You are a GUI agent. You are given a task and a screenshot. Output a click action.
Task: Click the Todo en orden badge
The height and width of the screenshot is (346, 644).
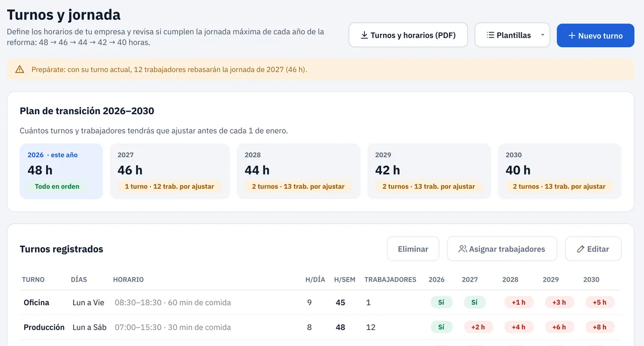57,187
